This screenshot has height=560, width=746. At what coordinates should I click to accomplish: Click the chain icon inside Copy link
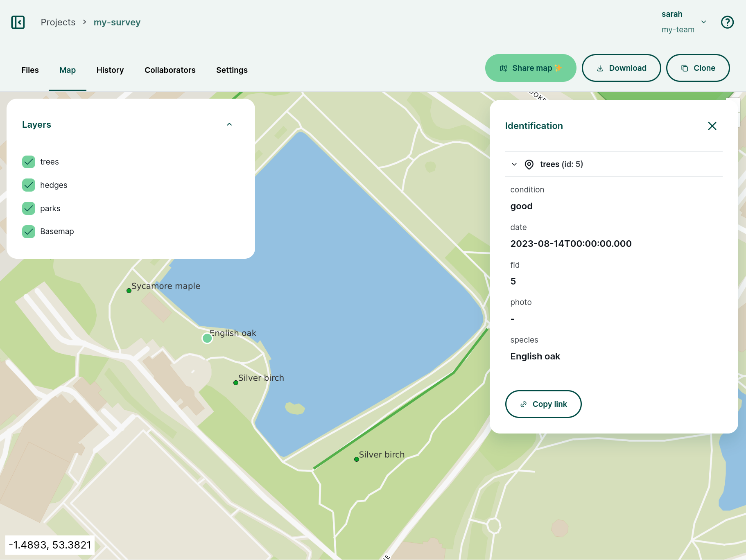(x=524, y=404)
